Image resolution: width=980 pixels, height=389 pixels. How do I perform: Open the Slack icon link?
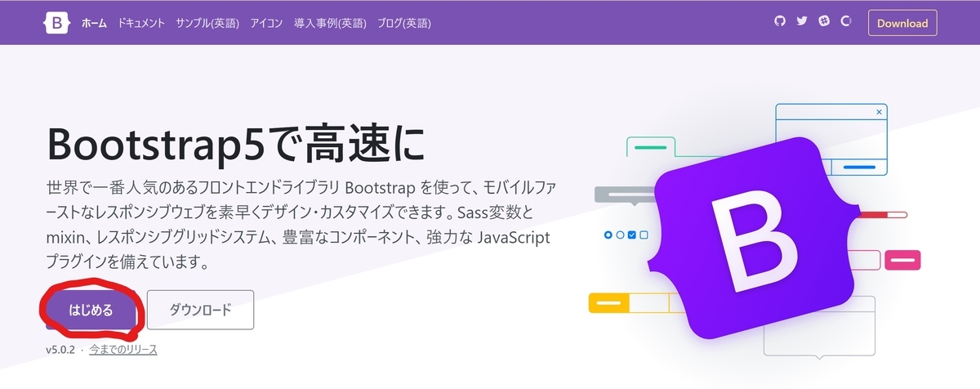click(824, 22)
